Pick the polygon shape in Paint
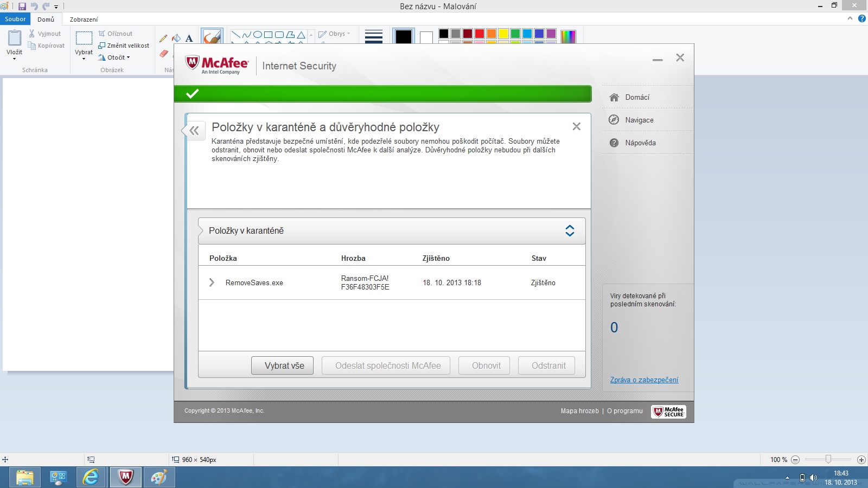The width and height of the screenshot is (868, 488). pos(290,35)
